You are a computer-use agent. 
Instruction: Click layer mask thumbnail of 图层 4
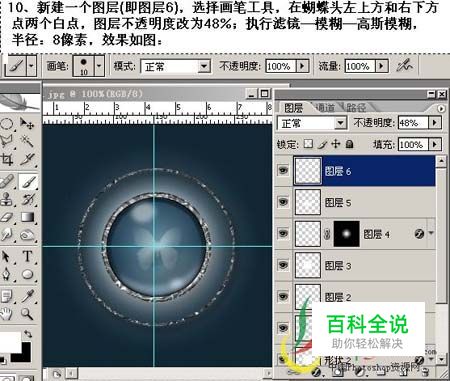pos(347,234)
